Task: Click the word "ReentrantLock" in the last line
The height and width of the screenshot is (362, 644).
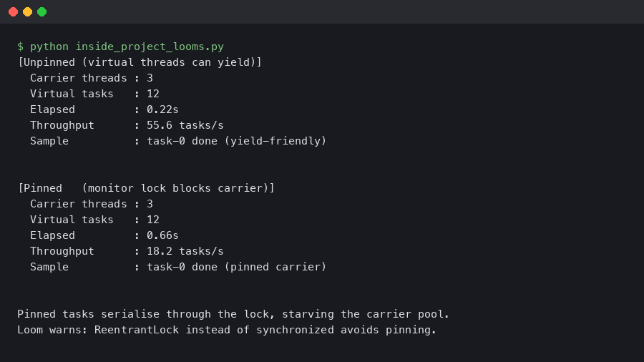Action: [x=137, y=330]
